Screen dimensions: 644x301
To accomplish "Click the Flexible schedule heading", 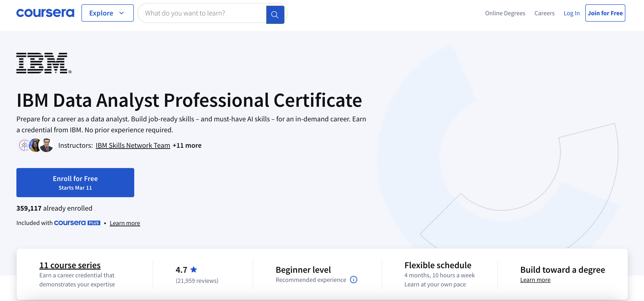I will [438, 265].
